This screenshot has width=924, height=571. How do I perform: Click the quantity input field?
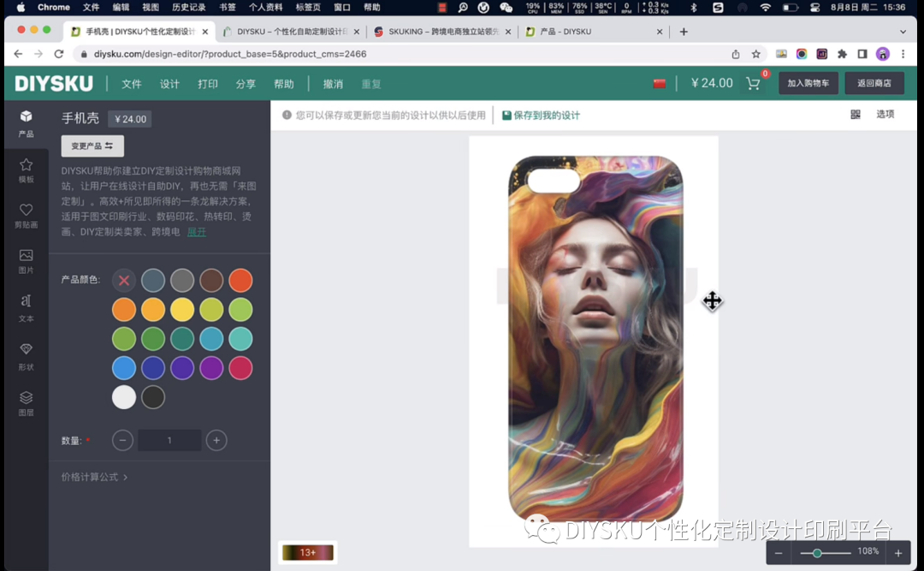coord(169,441)
